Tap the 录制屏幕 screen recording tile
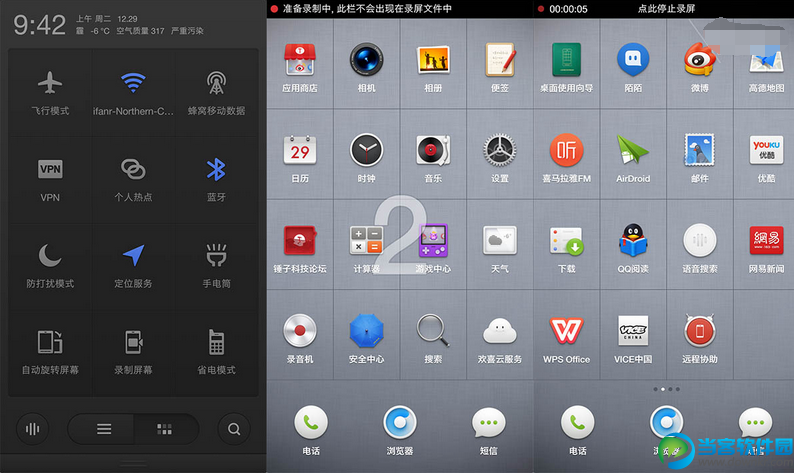This screenshot has width=794, height=476. [133, 353]
